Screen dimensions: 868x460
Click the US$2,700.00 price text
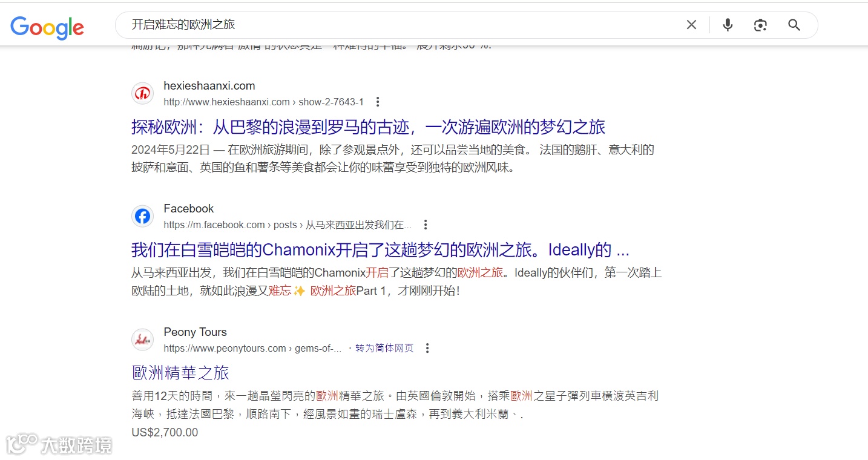165,432
